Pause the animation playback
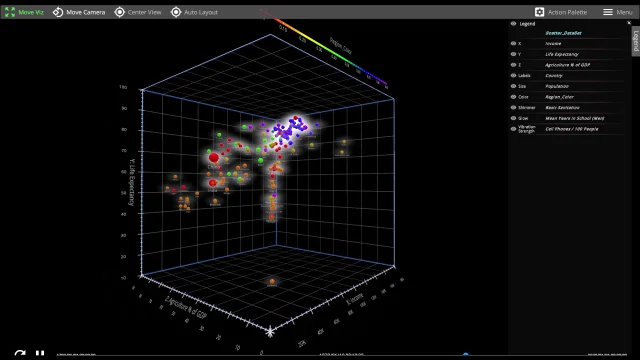640x360 pixels. click(x=40, y=353)
